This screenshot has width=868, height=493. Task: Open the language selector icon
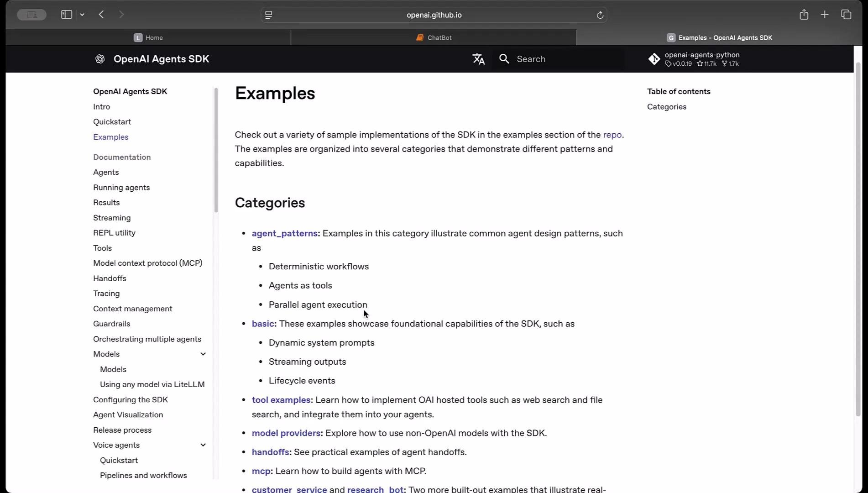(x=478, y=59)
